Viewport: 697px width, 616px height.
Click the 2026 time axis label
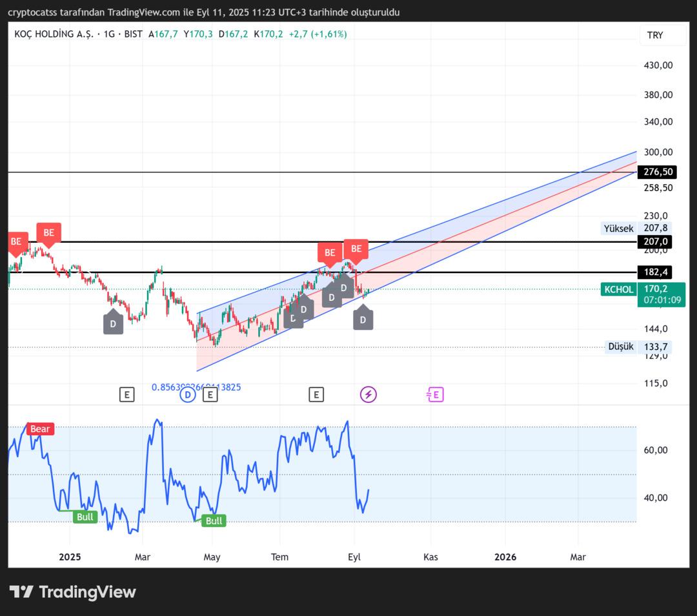tap(505, 557)
